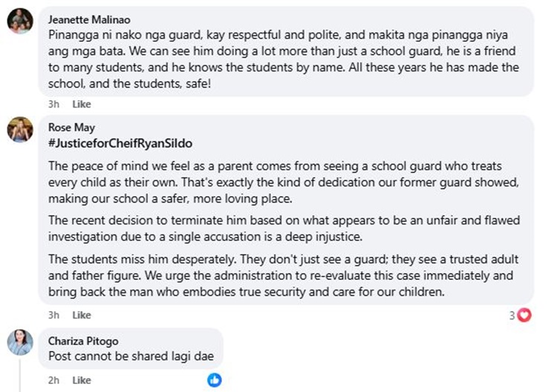The width and height of the screenshot is (557, 392).
Task: Open Rose May's profile picture
Action: pyautogui.click(x=20, y=129)
